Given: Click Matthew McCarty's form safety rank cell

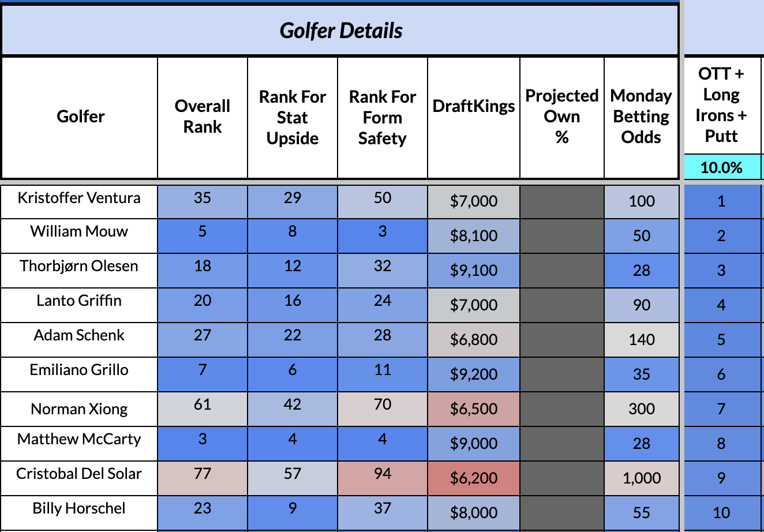Looking at the screenshot, I should 383,440.
